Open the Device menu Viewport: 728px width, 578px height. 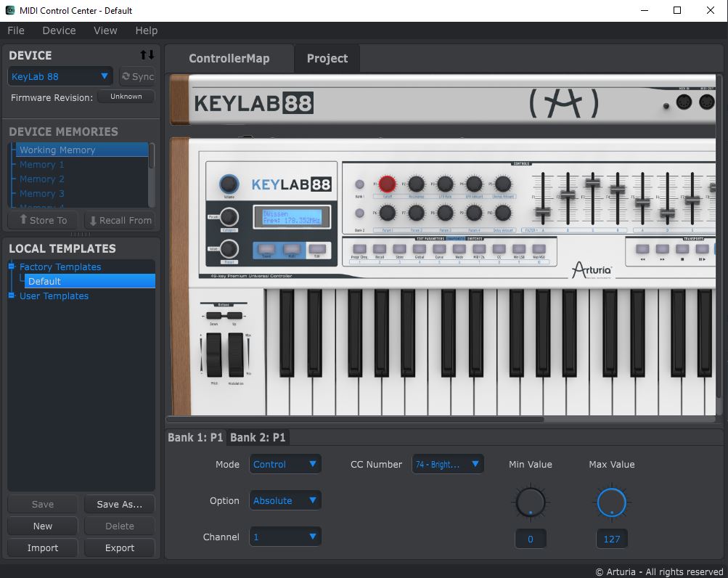59,30
